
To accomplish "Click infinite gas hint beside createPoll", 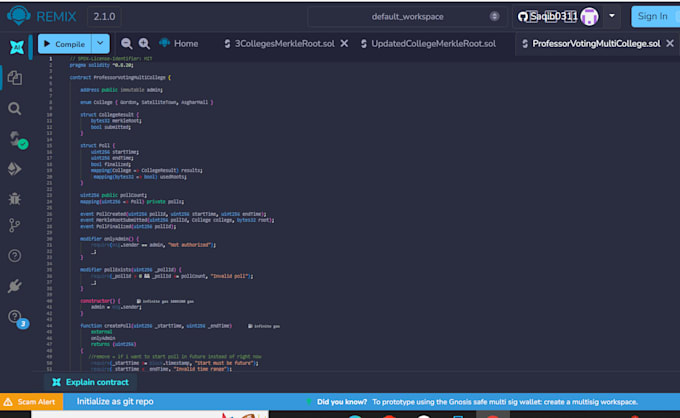I will coord(264,326).
